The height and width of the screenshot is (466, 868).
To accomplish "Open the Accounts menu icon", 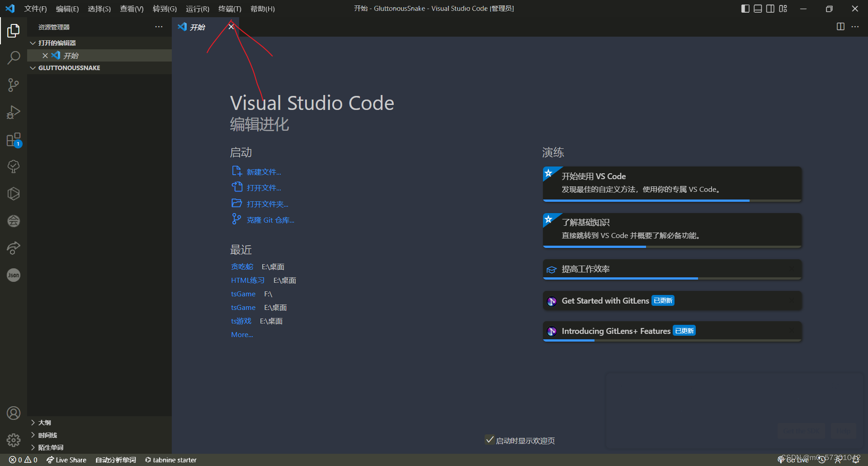I will (14, 413).
